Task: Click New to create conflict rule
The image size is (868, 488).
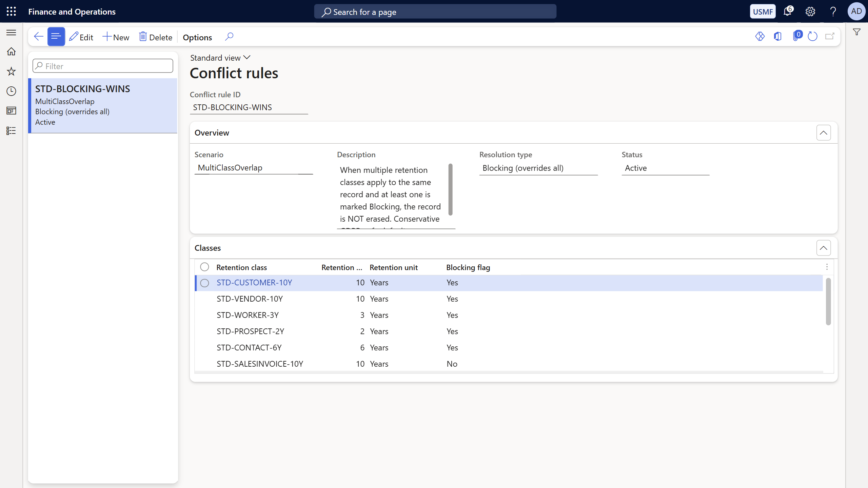Action: click(116, 37)
